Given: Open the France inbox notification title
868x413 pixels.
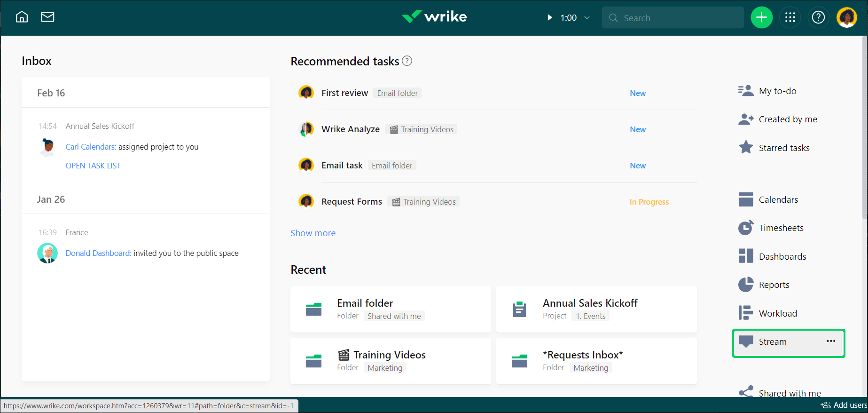Looking at the screenshot, I should [x=77, y=232].
